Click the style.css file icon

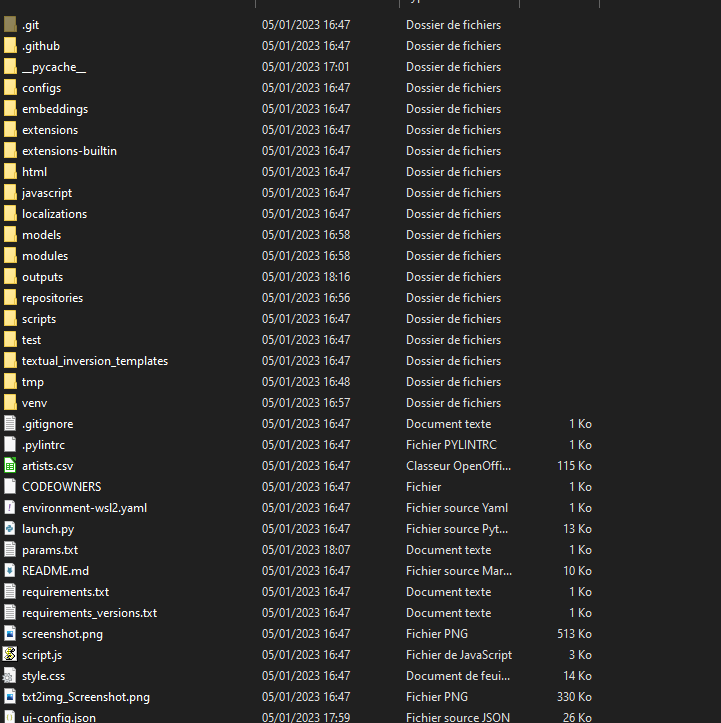(x=10, y=676)
